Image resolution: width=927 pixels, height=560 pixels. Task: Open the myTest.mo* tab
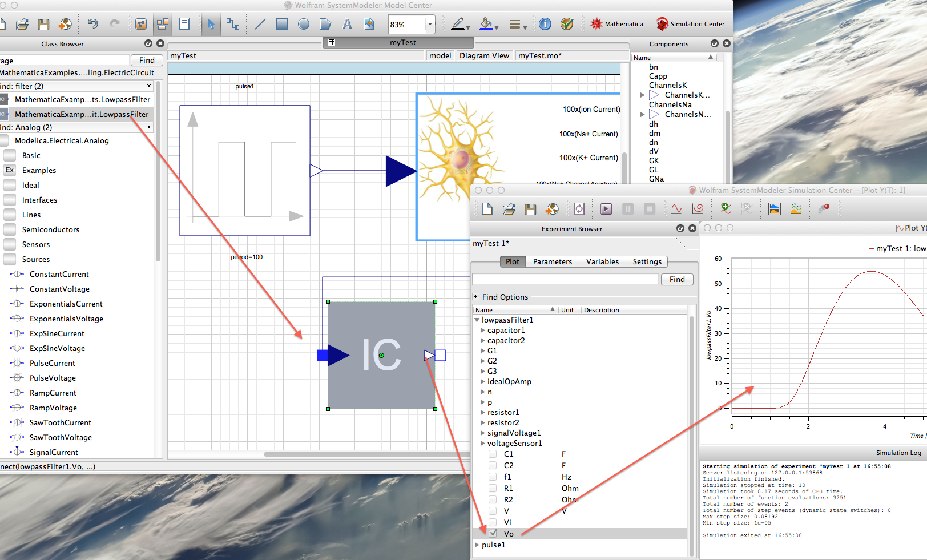click(540, 55)
